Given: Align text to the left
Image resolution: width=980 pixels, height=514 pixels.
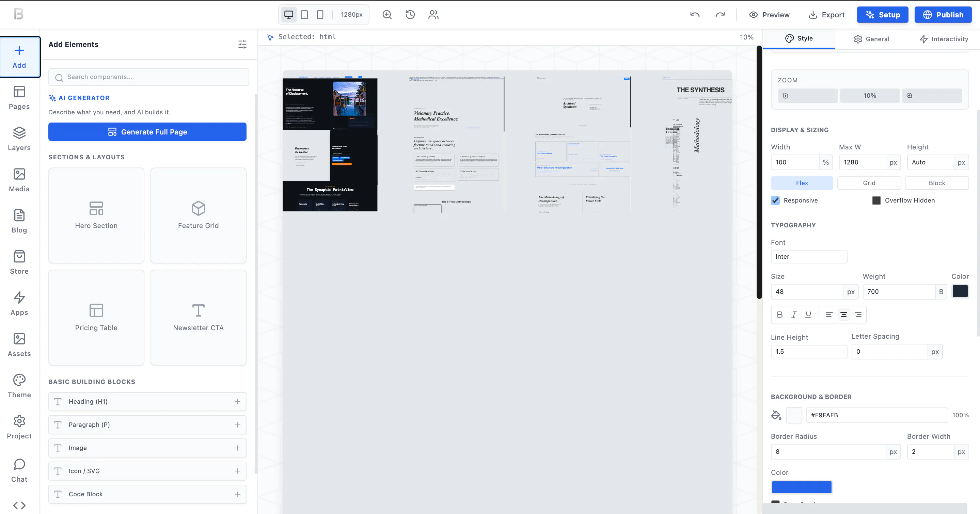Looking at the screenshot, I should pyautogui.click(x=829, y=315).
